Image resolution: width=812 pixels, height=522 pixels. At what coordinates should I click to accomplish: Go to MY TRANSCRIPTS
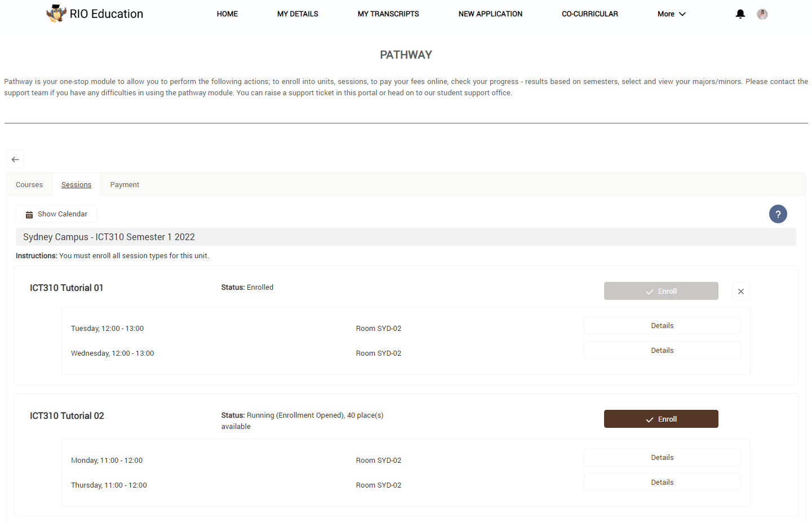(x=388, y=14)
